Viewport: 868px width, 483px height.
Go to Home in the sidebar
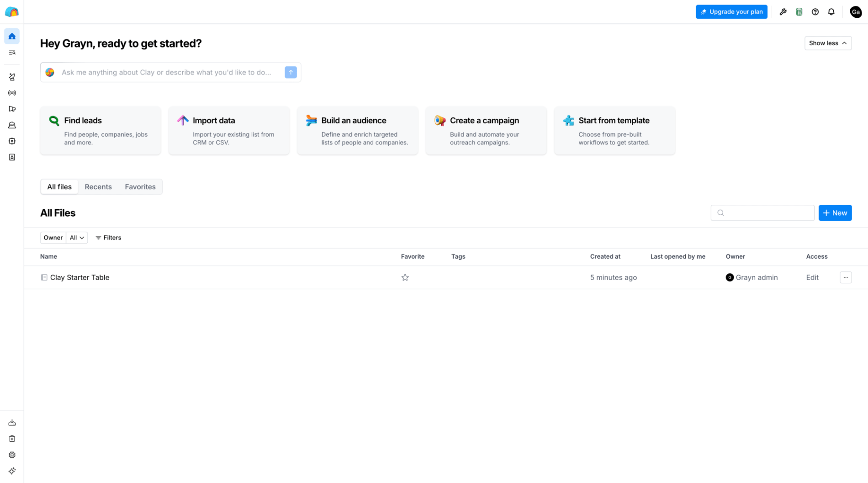[x=12, y=36]
